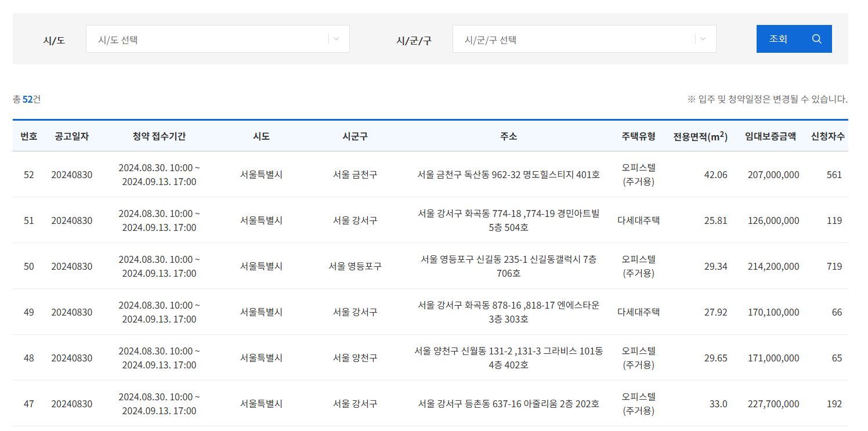Select the 엔에스타운 row in 강서구
Screen dimensions: 868x431
[509, 312]
